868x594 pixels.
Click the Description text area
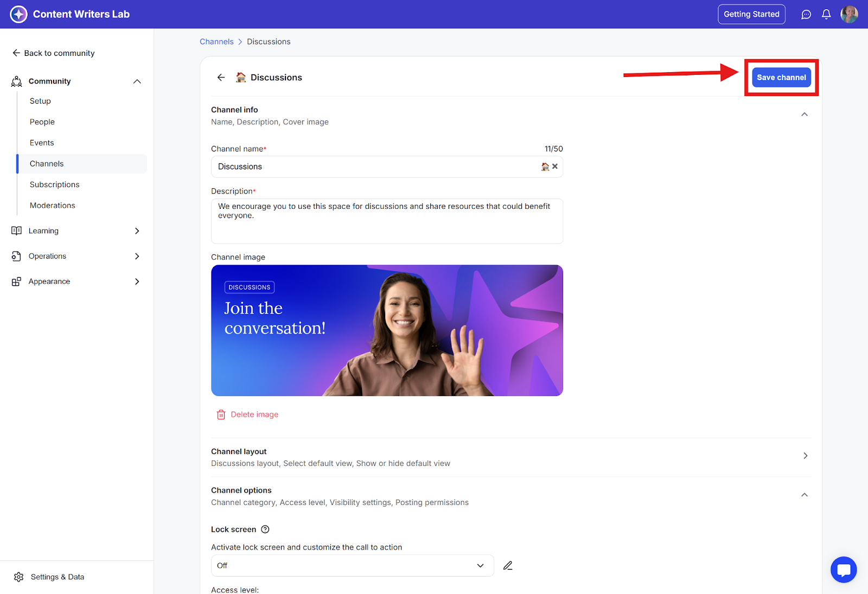coord(387,221)
